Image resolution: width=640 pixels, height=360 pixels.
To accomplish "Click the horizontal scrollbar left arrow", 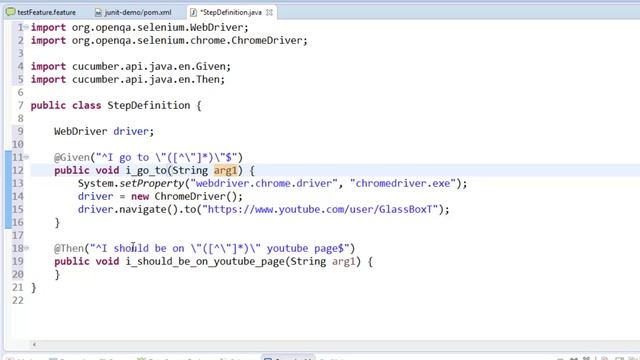I will (34, 344).
